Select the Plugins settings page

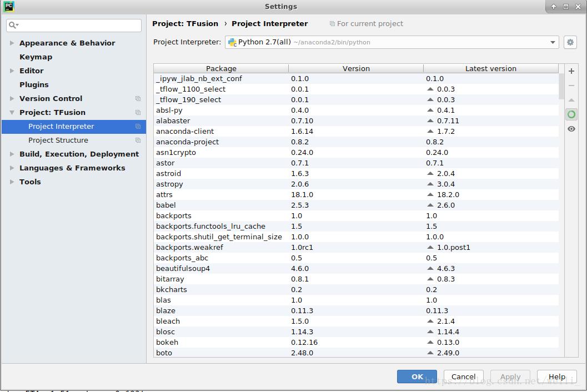point(33,84)
